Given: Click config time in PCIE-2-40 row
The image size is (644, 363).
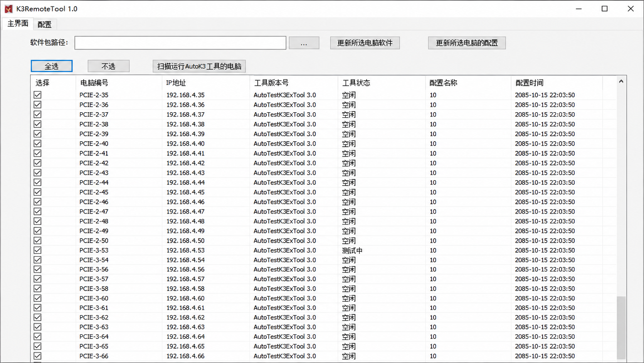Looking at the screenshot, I should (x=545, y=144).
